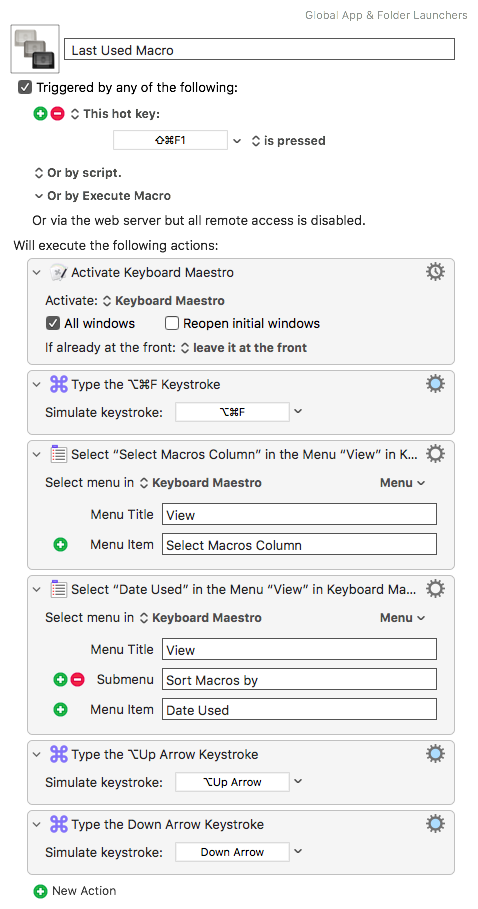The width and height of the screenshot is (478, 909).
Task: Click New Action to add an action
Action: [x=75, y=890]
